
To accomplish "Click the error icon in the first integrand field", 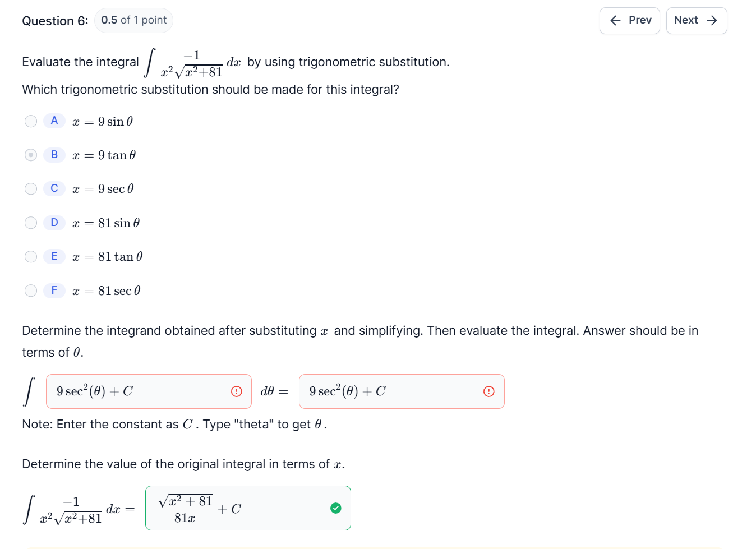I will click(x=237, y=391).
